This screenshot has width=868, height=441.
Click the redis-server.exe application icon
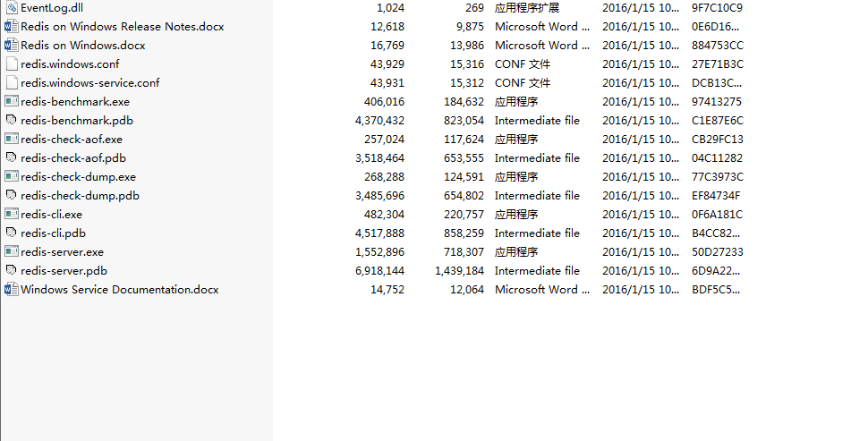coord(12,251)
